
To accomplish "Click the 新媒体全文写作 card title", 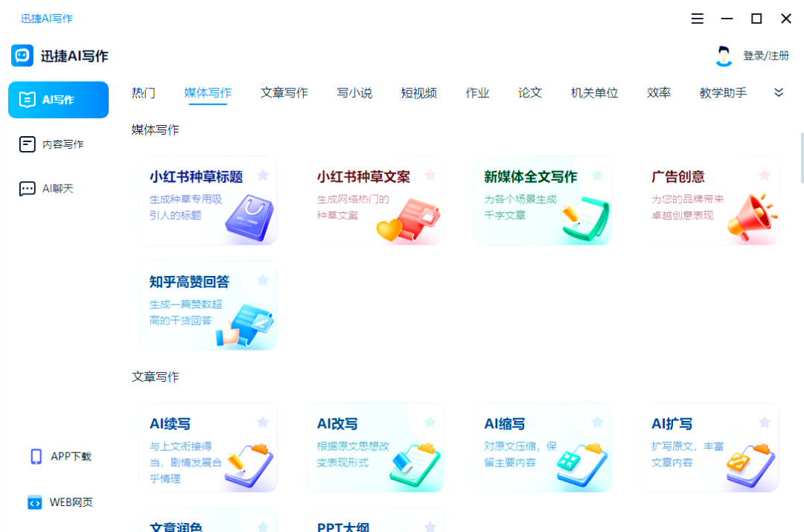I will [x=531, y=177].
